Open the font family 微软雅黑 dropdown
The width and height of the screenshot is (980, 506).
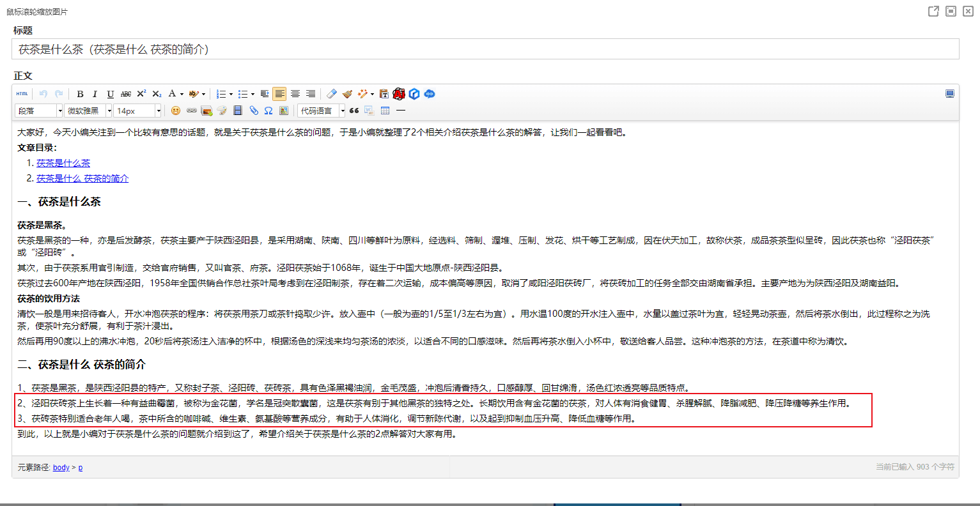tap(88, 111)
